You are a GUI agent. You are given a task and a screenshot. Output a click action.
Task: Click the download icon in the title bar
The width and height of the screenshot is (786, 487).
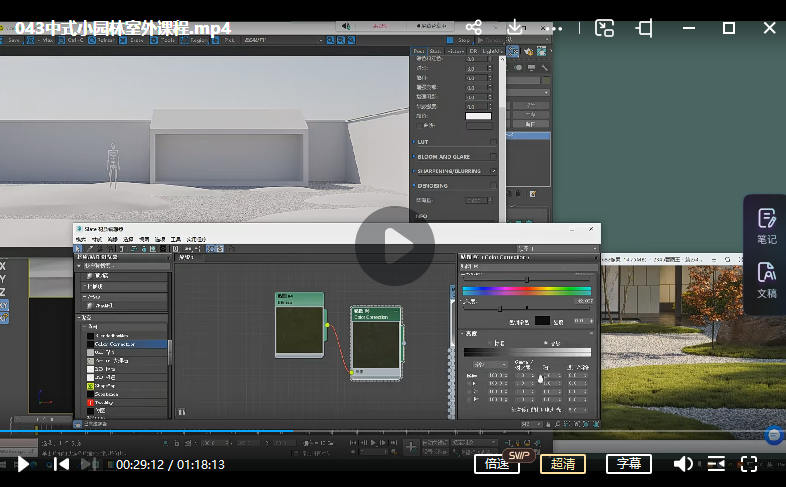(x=515, y=28)
